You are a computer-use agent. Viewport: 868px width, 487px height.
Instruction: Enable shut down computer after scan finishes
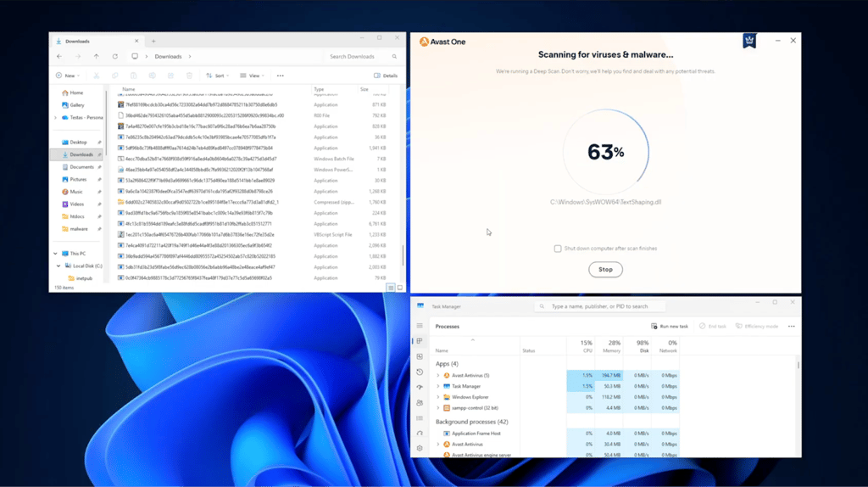coord(558,249)
